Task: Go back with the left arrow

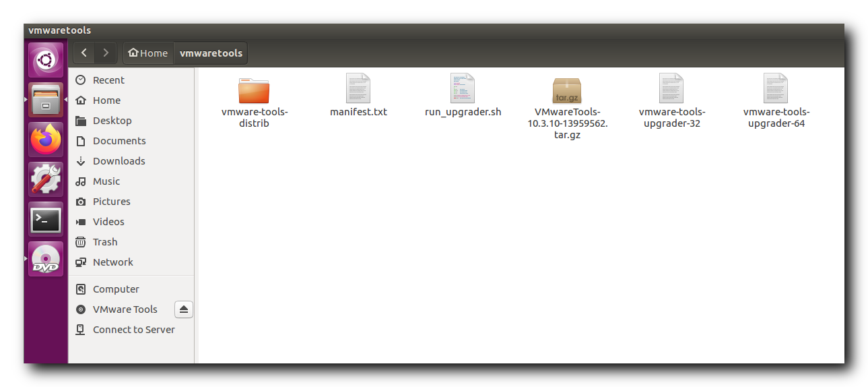Action: click(x=84, y=53)
